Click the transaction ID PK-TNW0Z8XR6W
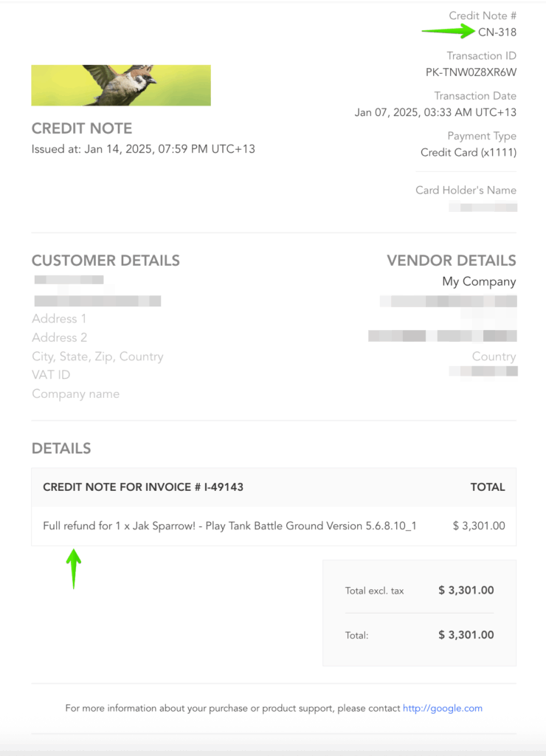Image resolution: width=546 pixels, height=756 pixels. pyautogui.click(x=471, y=72)
